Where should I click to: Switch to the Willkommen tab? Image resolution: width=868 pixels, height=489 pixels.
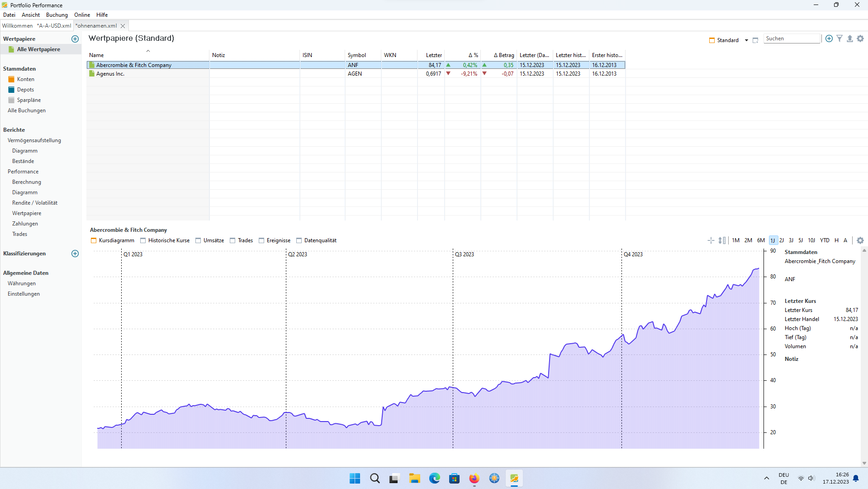click(x=17, y=26)
